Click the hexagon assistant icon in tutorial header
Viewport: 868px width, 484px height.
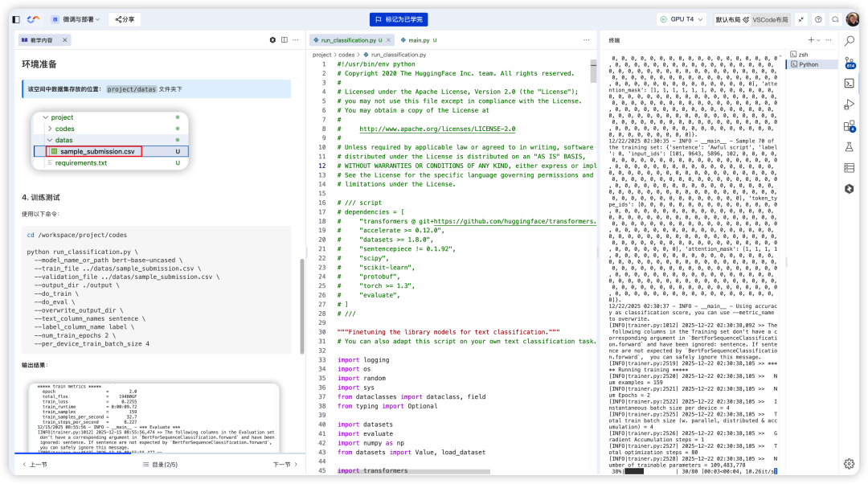272,40
